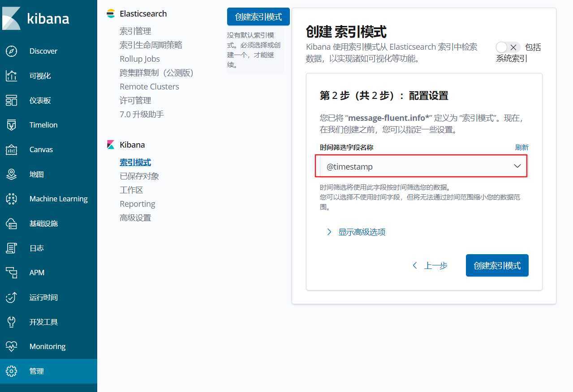The image size is (573, 392).
Task: Click the blue 创建索引模式 submit button
Action: (x=497, y=265)
